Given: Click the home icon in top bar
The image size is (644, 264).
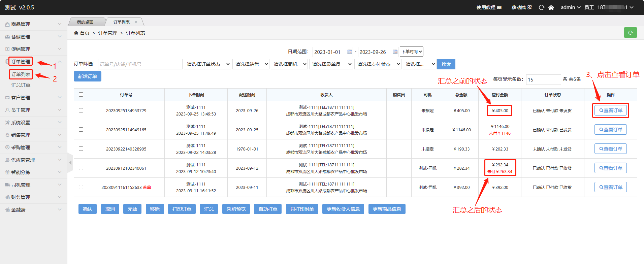Looking at the screenshot, I should (551, 7).
